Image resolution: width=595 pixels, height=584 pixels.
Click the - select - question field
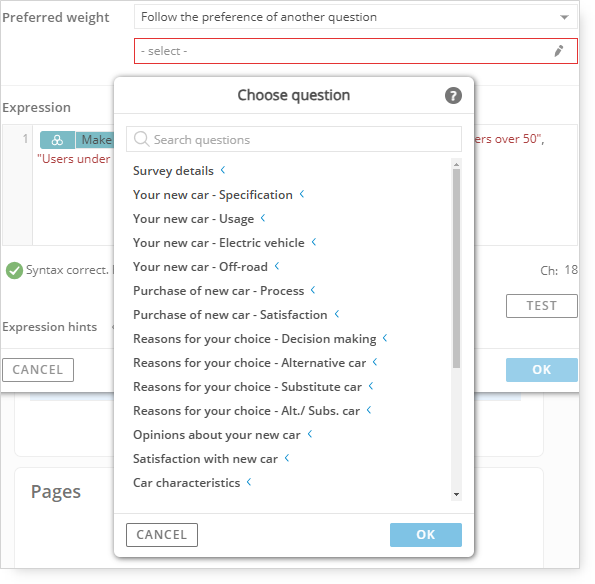356,51
